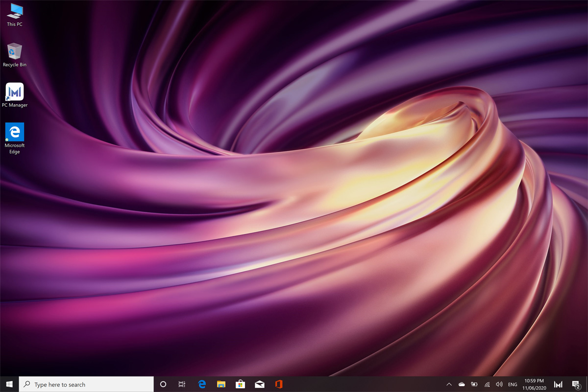Open the Windows Start menu

click(x=9, y=384)
